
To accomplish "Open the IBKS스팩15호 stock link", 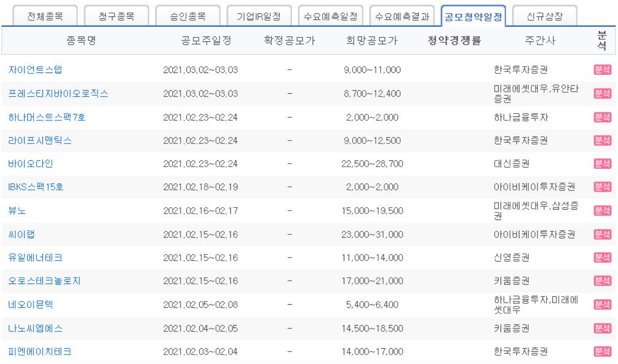I will pyautogui.click(x=36, y=187).
